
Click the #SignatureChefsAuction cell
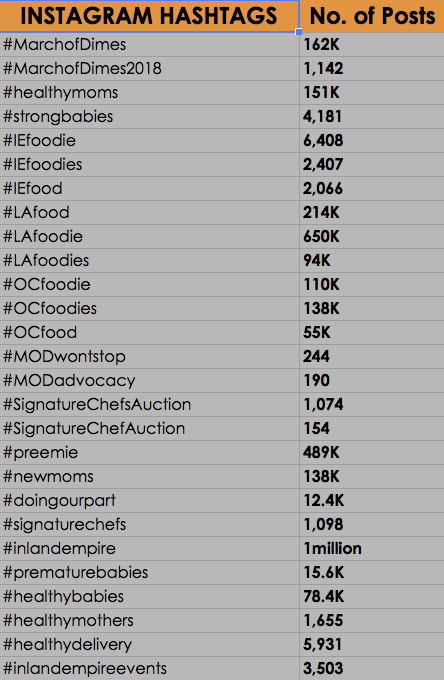click(149, 405)
